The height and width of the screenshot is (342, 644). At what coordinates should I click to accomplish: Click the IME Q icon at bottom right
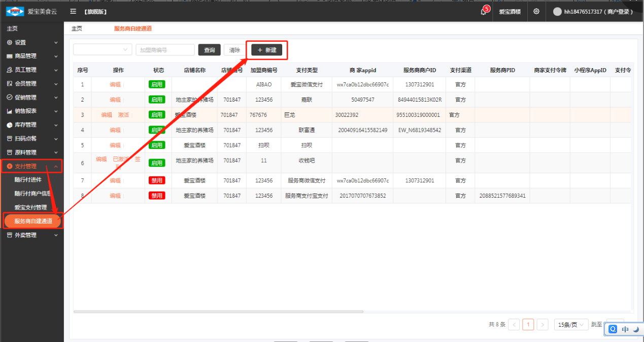(613, 329)
